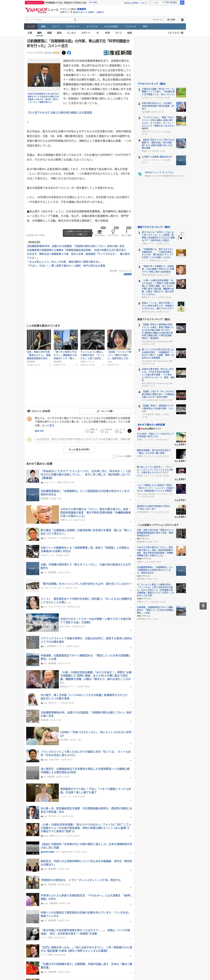
Task: Click the comment count 254 icon under headline
Action: (48, 53)
